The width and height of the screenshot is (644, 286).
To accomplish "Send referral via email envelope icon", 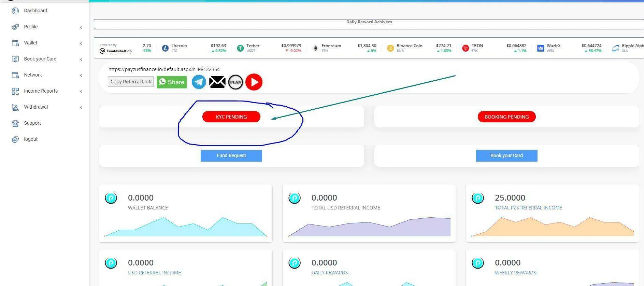I will [217, 82].
